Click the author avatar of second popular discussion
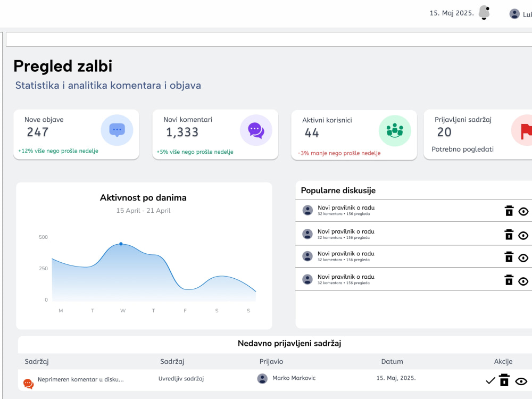The width and height of the screenshot is (532, 399). point(307,234)
